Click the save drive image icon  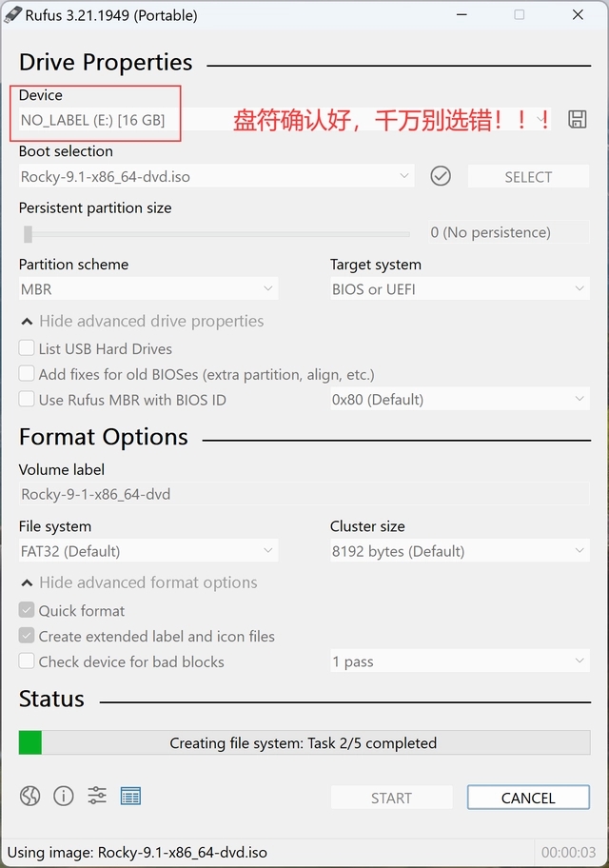577,119
